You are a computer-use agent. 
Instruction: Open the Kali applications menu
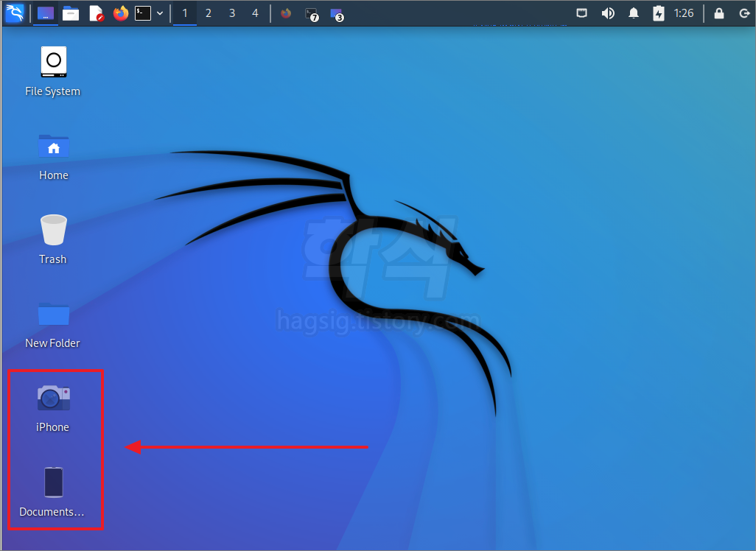(x=15, y=13)
